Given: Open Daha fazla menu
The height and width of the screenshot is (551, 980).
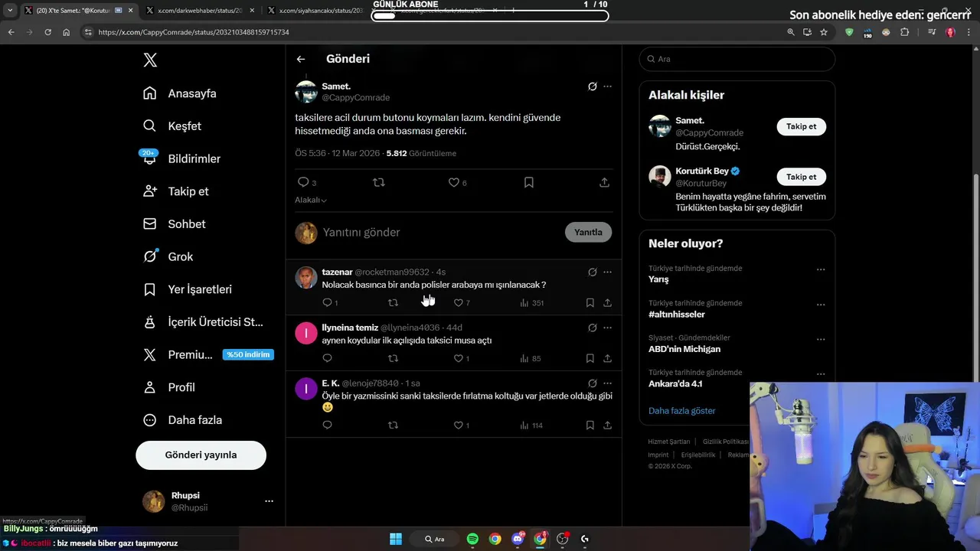Looking at the screenshot, I should 183,420.
